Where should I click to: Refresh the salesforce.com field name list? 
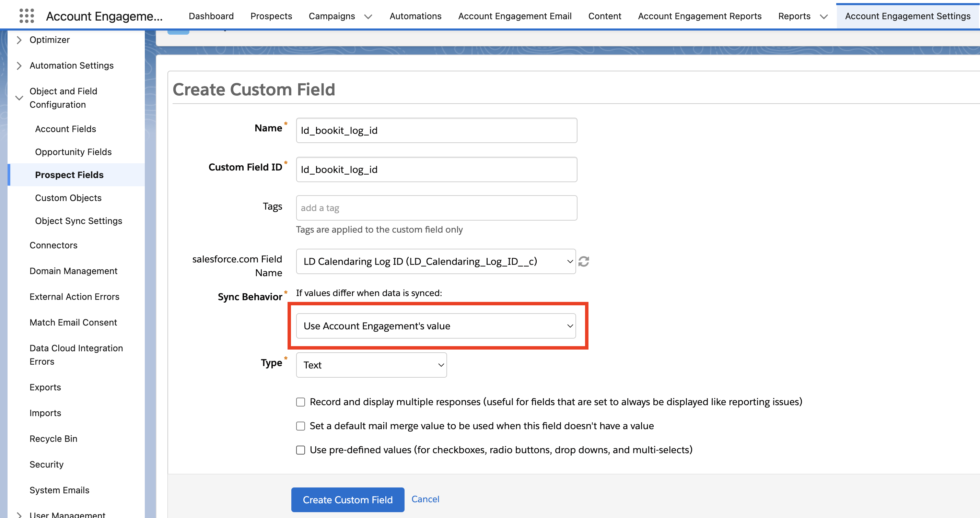(584, 261)
